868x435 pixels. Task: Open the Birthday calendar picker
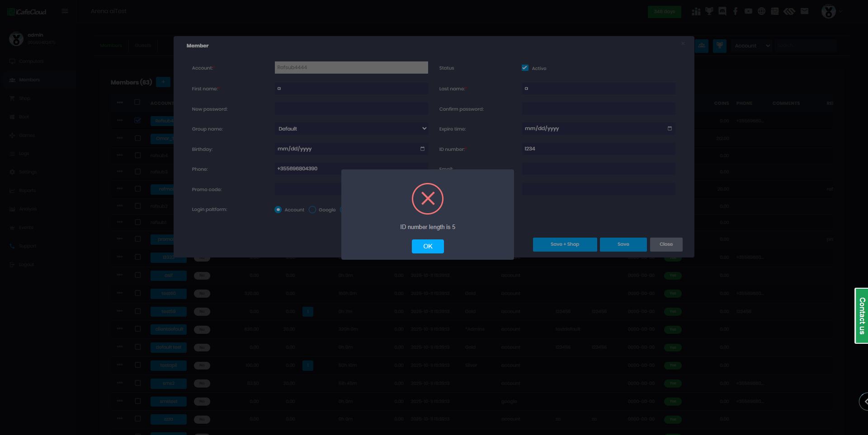click(422, 149)
